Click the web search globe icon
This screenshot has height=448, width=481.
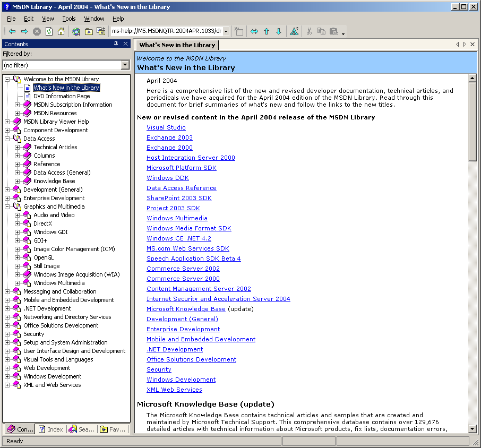coord(76,31)
